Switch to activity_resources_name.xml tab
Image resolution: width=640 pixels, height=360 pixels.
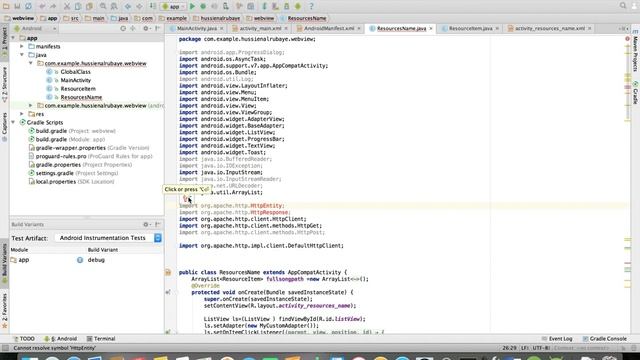550,29
